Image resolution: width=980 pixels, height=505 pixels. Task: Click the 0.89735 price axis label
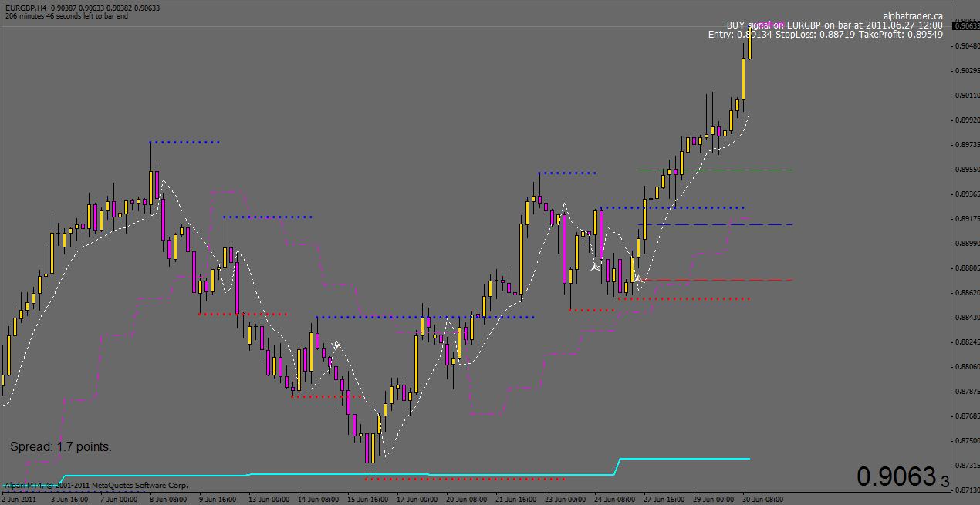point(967,144)
